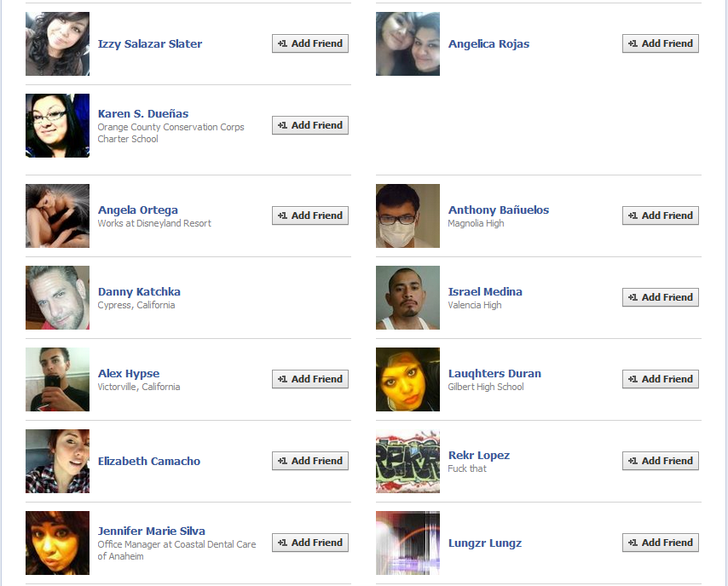Add Lungzr Lungz as a friend
The image size is (728, 586).
coord(660,543)
